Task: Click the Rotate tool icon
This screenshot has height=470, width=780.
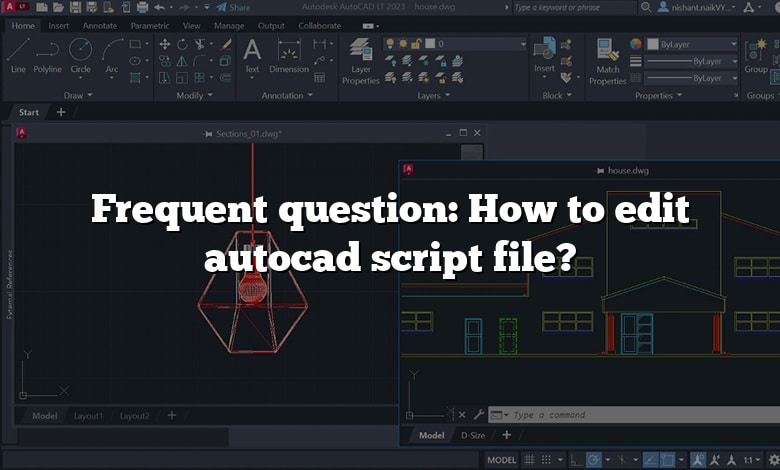Action: click(x=182, y=44)
